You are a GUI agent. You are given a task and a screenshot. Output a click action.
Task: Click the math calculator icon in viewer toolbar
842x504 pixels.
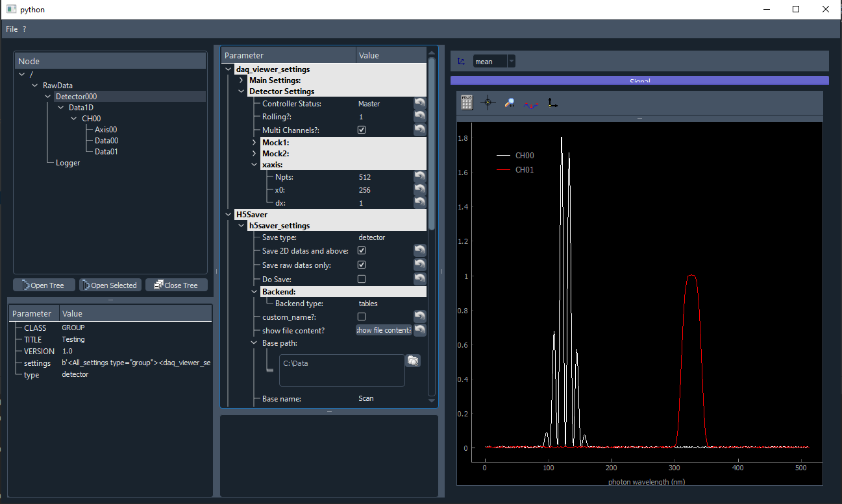coord(466,102)
